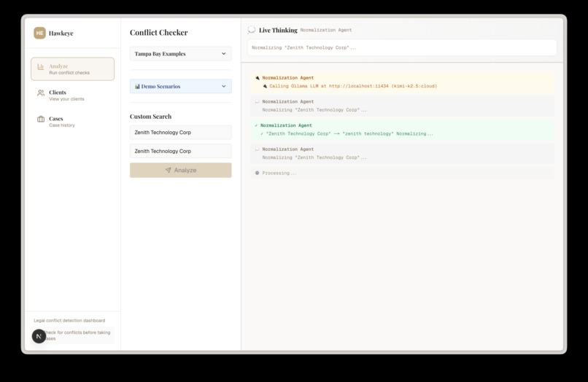
Task: Click the Tampa Bay Examples chevron arrow
Action: click(224, 54)
